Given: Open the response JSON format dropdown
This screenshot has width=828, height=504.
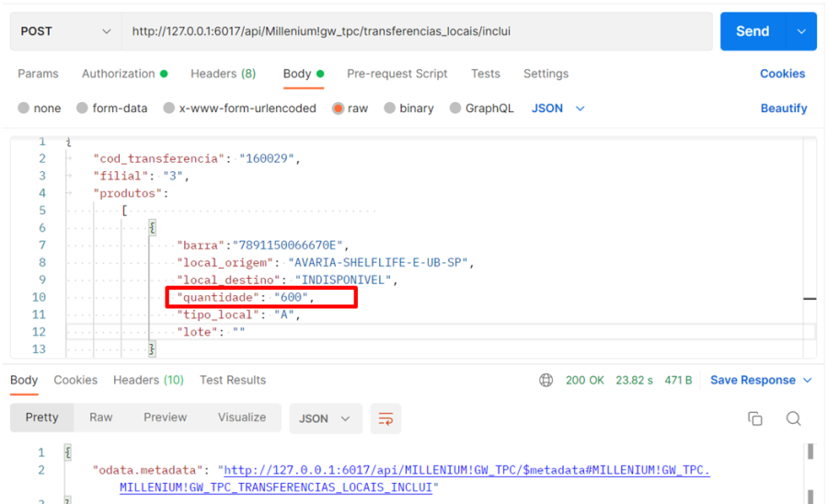Looking at the screenshot, I should [x=326, y=419].
